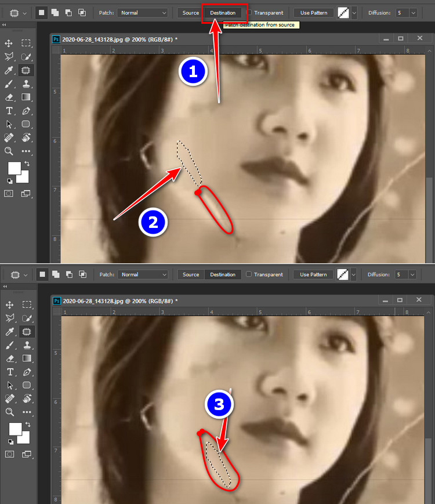Click Use Pattern in the lower options bar

(313, 274)
